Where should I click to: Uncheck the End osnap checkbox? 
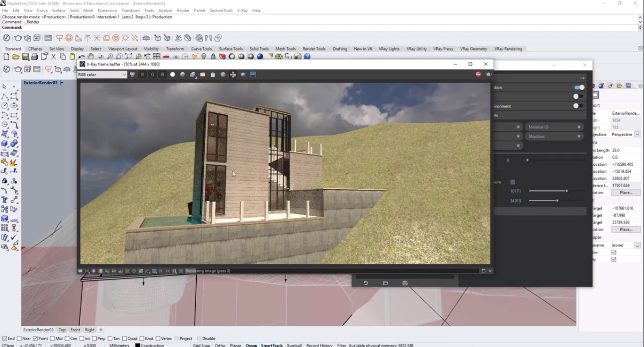pyautogui.click(x=5, y=339)
